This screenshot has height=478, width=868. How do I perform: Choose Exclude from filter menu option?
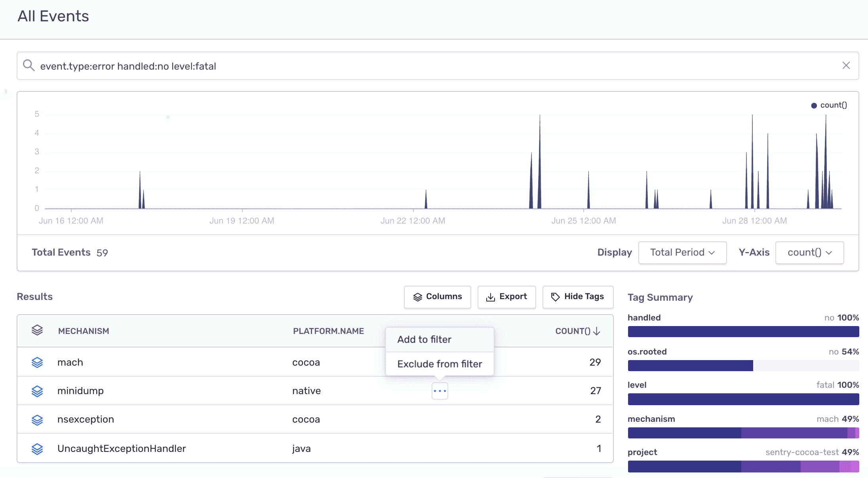pyautogui.click(x=440, y=364)
